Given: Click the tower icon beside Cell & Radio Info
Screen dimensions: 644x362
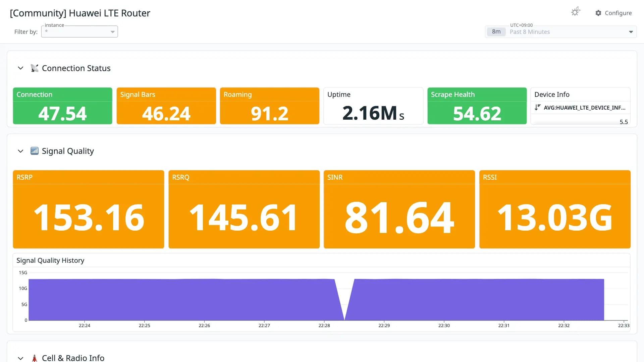Looking at the screenshot, I should coord(34,358).
